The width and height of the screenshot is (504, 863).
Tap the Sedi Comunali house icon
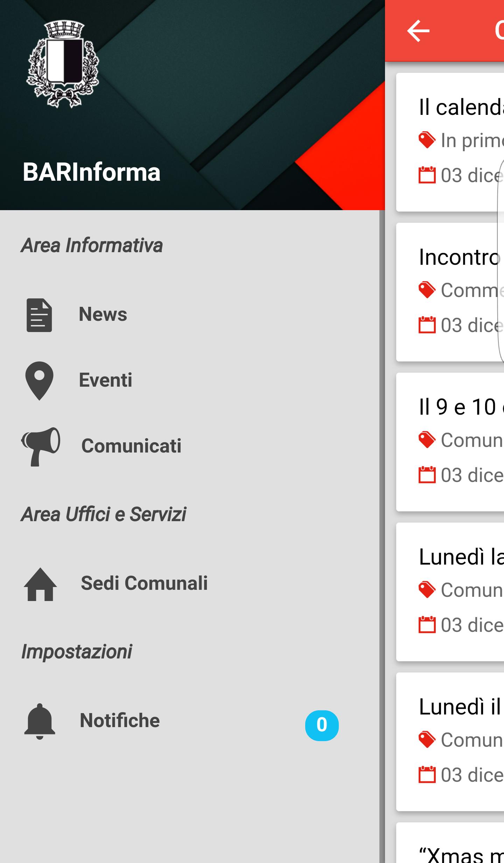coord(40,584)
